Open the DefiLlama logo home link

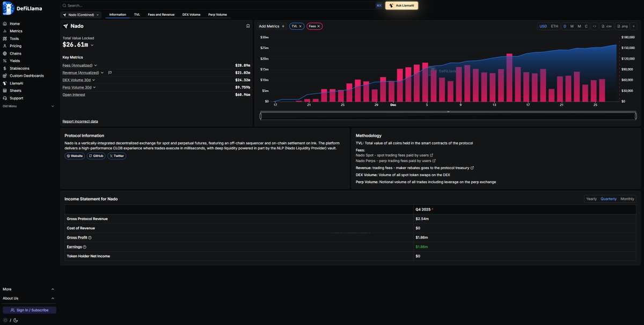(x=23, y=8)
